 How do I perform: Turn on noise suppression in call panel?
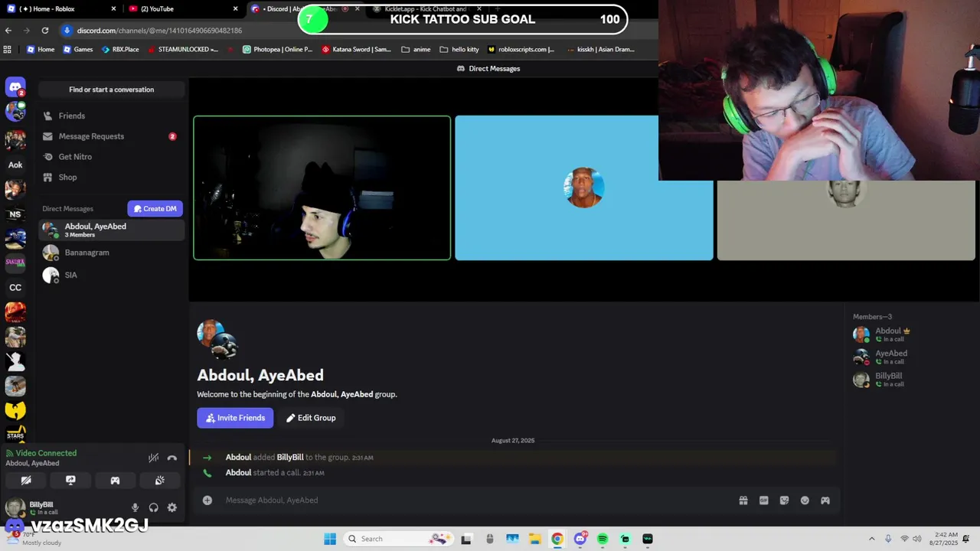click(153, 458)
